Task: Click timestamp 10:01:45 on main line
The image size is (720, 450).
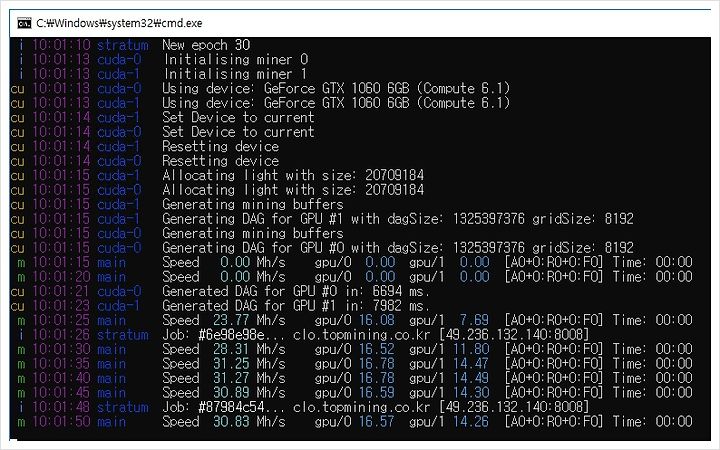Action: point(62,393)
